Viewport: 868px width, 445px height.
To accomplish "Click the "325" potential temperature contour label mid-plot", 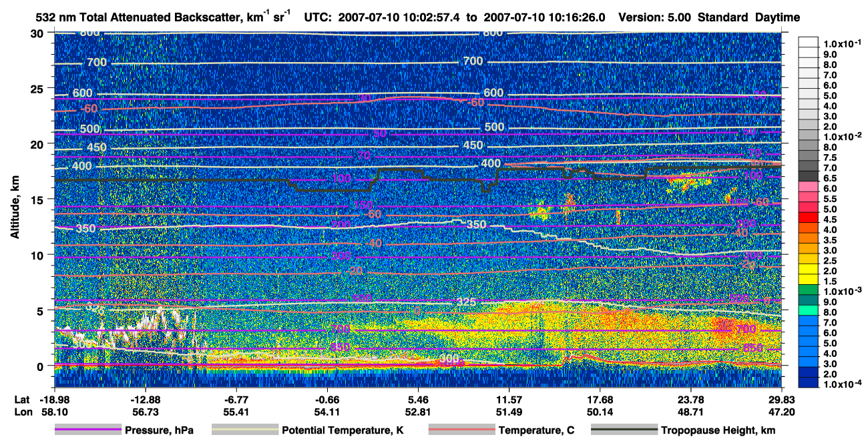I will 466,302.
